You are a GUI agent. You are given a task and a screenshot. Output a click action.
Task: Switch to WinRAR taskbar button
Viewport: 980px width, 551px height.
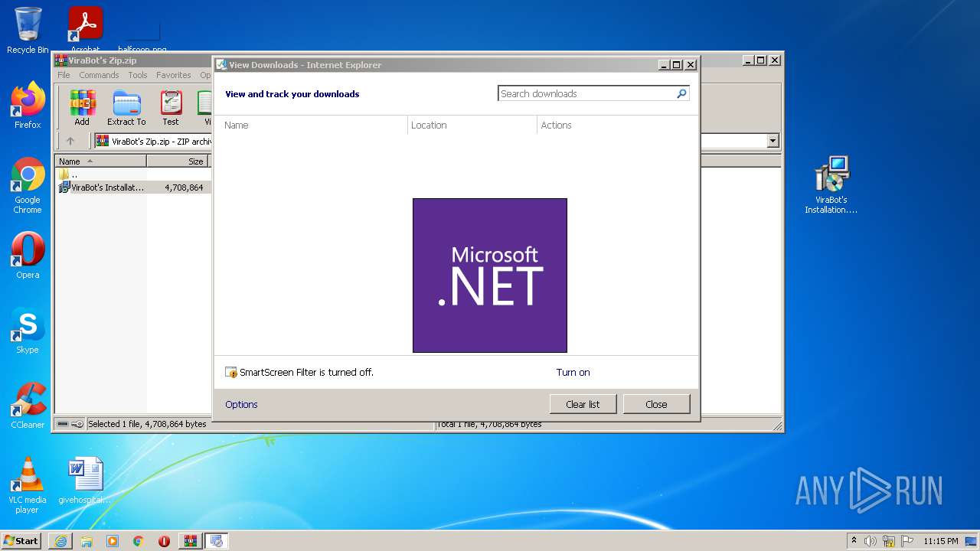point(191,541)
